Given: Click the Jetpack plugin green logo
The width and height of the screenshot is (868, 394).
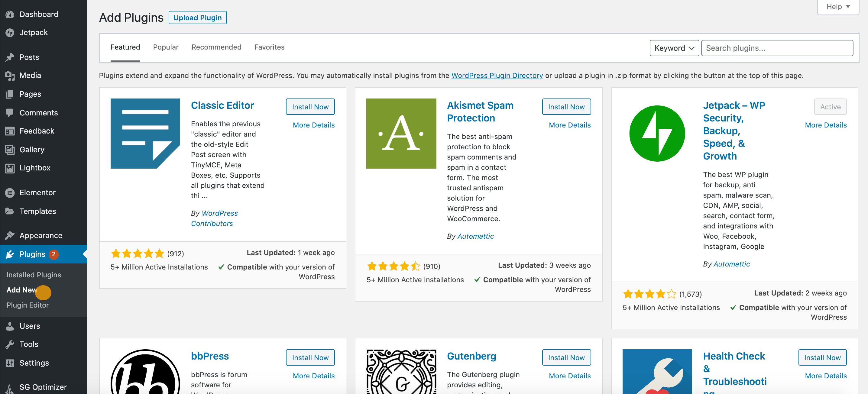Looking at the screenshot, I should [x=657, y=133].
